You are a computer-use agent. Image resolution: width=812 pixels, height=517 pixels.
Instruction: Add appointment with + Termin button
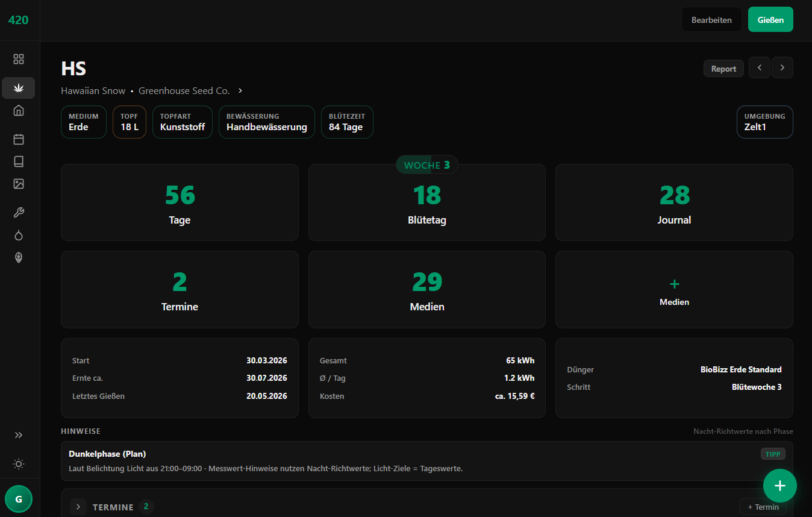763,507
